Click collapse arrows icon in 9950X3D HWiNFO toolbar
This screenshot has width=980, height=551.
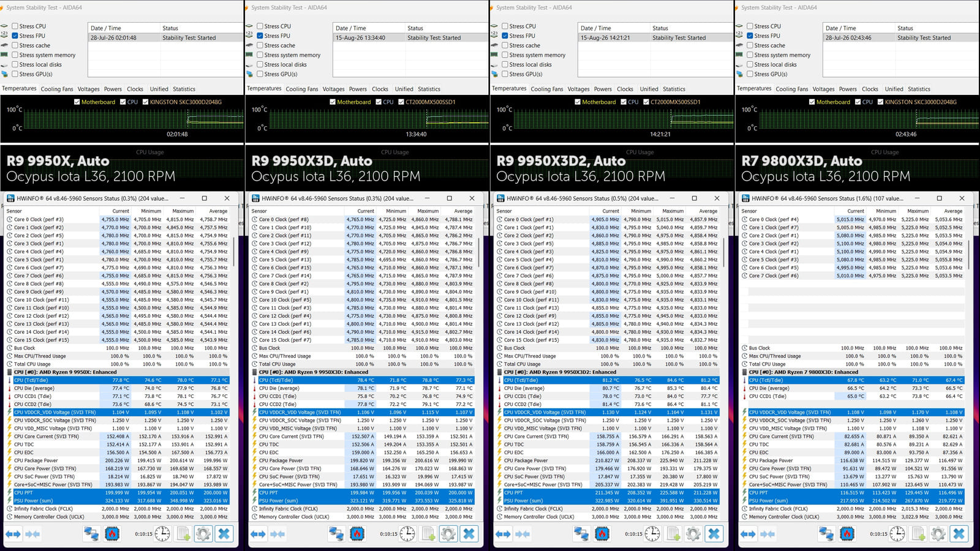tap(278, 534)
